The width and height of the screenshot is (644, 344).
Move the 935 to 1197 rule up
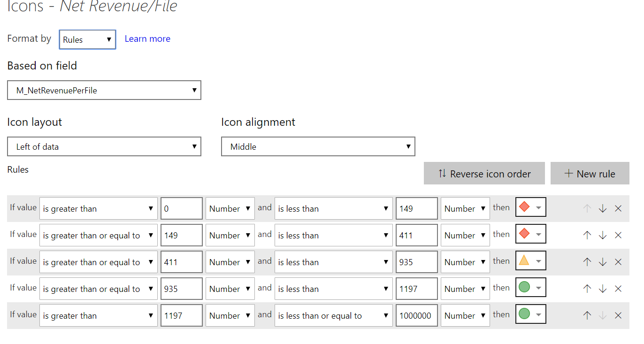(x=587, y=289)
